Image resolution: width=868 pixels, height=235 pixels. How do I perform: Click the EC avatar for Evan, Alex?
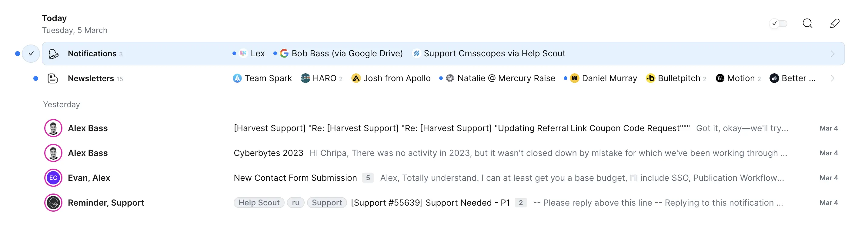pos(53,178)
